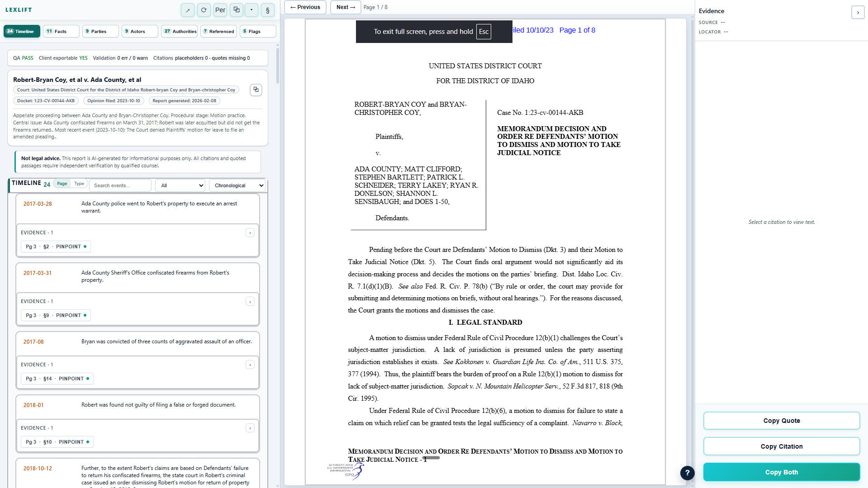Expand evidence for 2017-03-31 firearms event
This screenshot has height=488, width=868.
[250, 302]
